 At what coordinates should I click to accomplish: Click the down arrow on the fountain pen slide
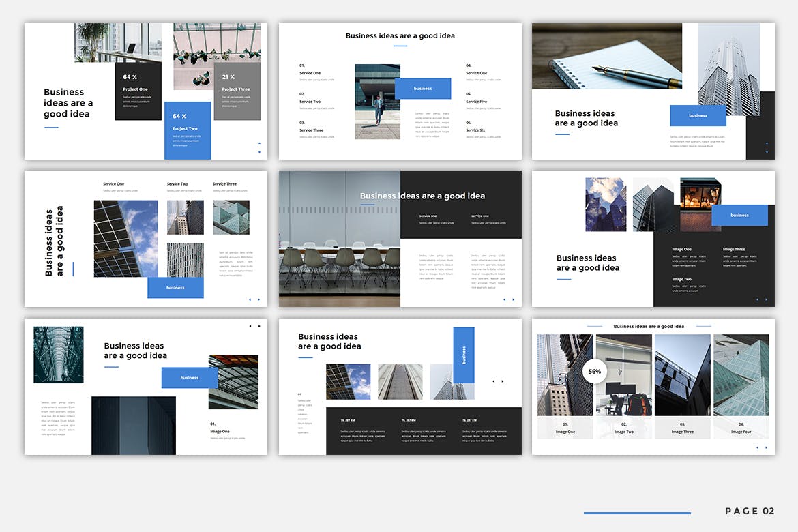point(767,151)
